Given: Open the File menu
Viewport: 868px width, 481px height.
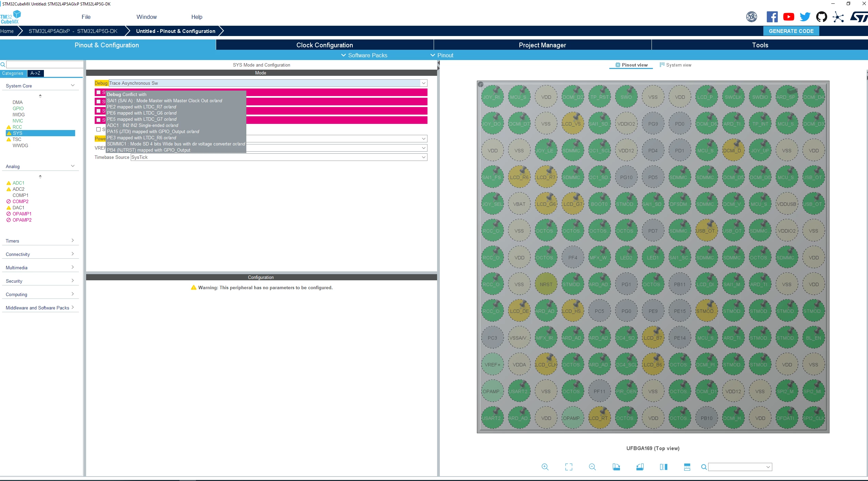Looking at the screenshot, I should pos(86,17).
